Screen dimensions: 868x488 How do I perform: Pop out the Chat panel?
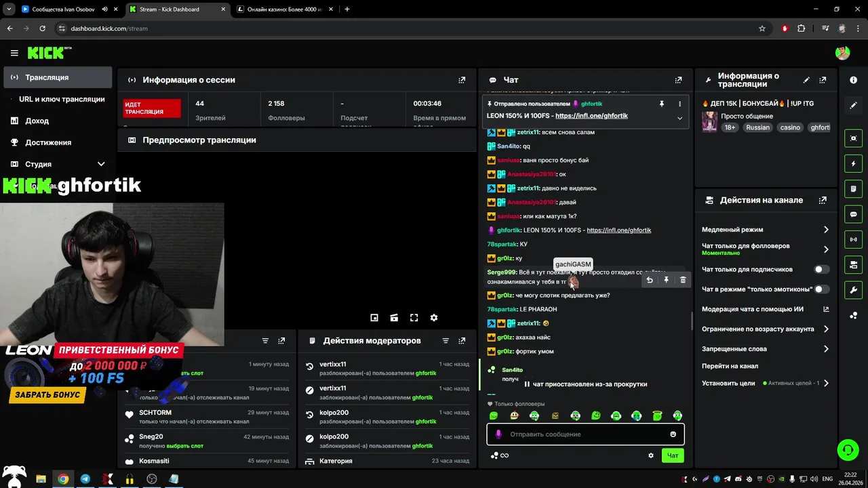[x=678, y=80]
